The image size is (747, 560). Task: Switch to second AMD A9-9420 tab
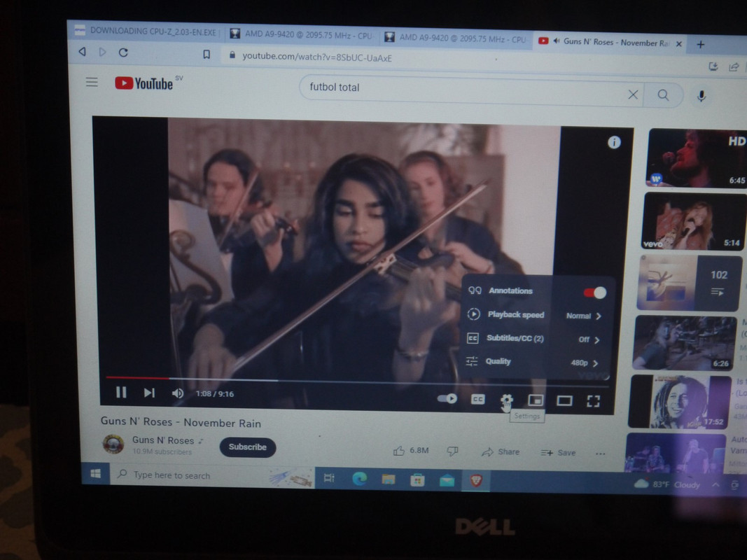[x=456, y=38]
